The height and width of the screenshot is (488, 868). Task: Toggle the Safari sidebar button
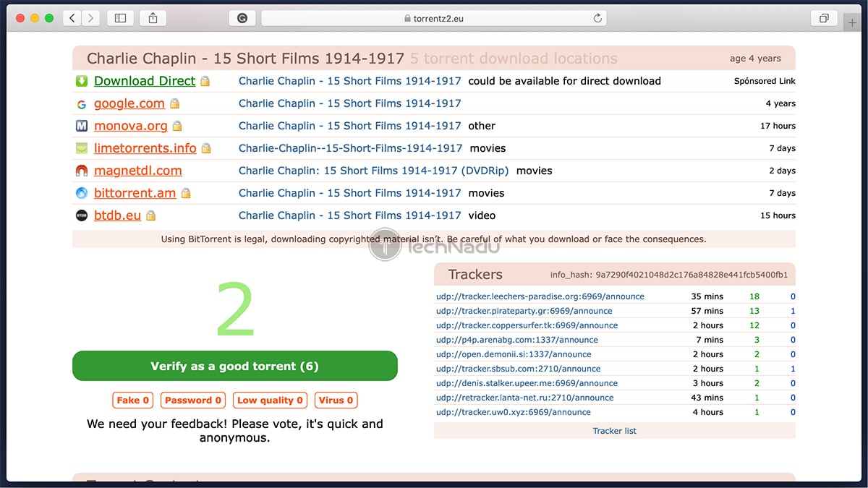click(x=120, y=18)
